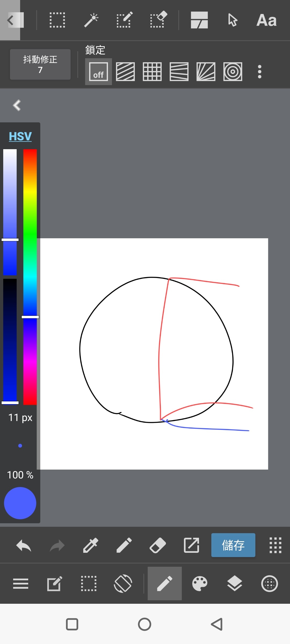Select the selection pen tool

pyautogui.click(x=124, y=20)
